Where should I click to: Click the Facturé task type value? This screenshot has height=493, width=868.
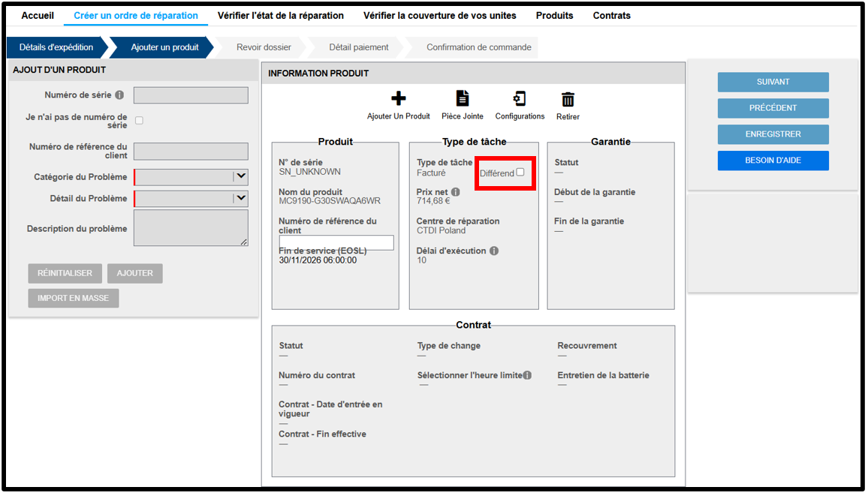click(x=431, y=173)
